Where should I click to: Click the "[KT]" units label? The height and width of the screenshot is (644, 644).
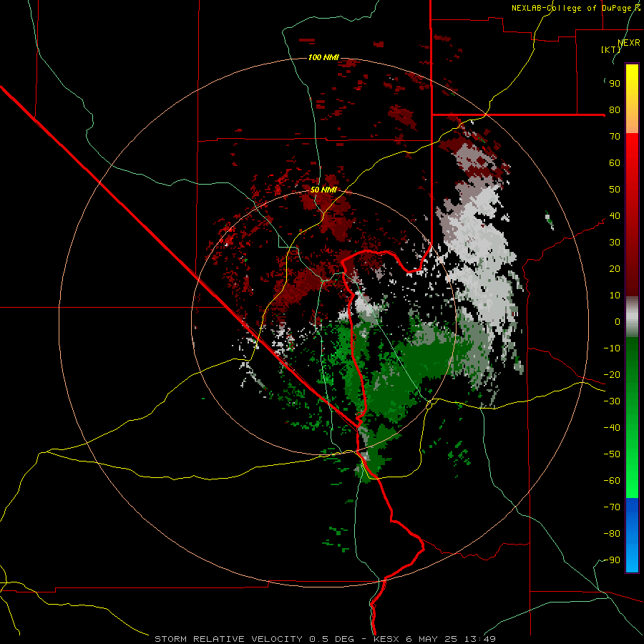(x=611, y=49)
